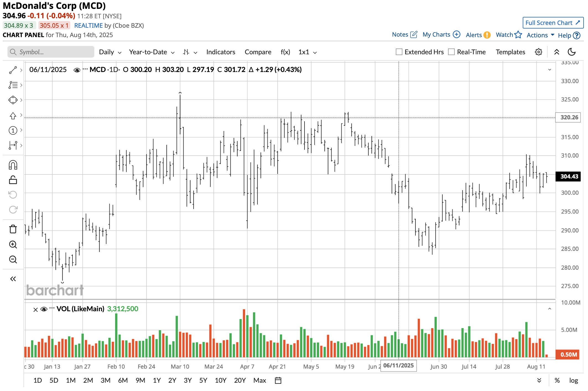Click the MCD series options dots
This screenshot has width=588, height=391.
[x=85, y=69]
